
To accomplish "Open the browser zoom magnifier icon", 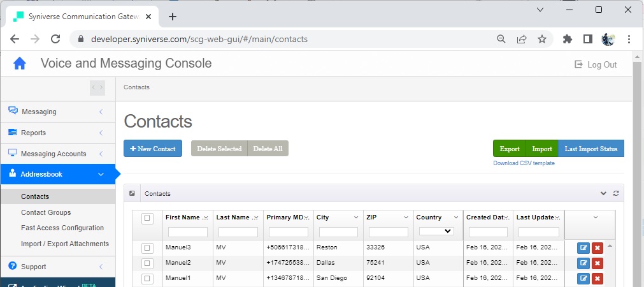I will (501, 39).
